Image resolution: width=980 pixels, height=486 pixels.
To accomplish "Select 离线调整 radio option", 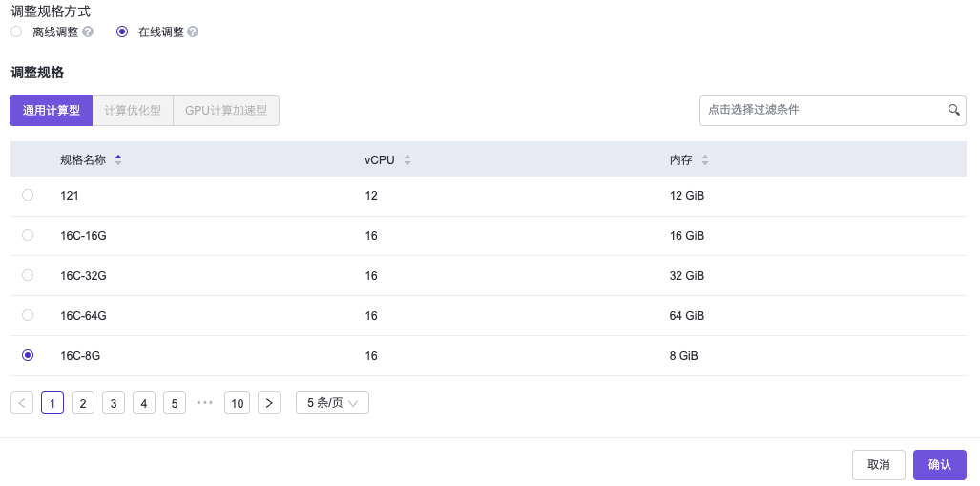I will pyautogui.click(x=16, y=32).
